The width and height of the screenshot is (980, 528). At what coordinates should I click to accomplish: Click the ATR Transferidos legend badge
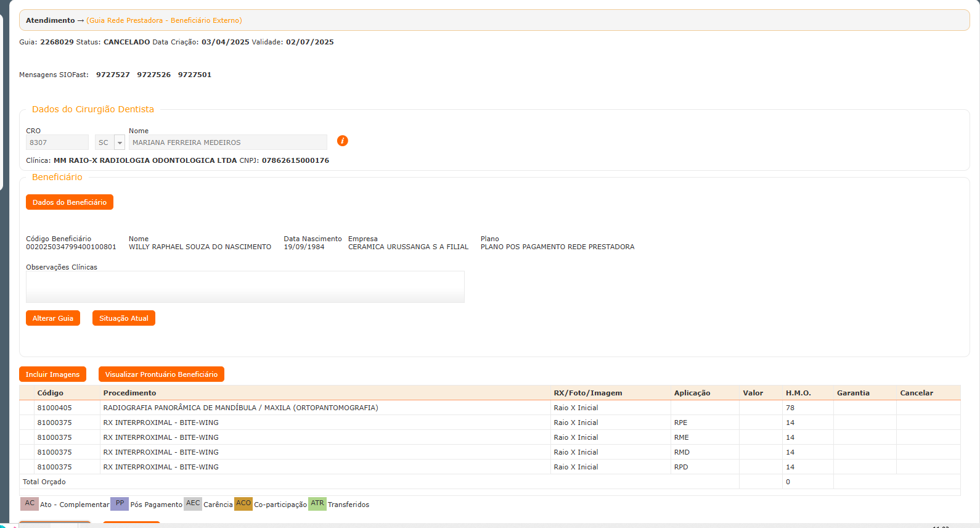point(317,504)
